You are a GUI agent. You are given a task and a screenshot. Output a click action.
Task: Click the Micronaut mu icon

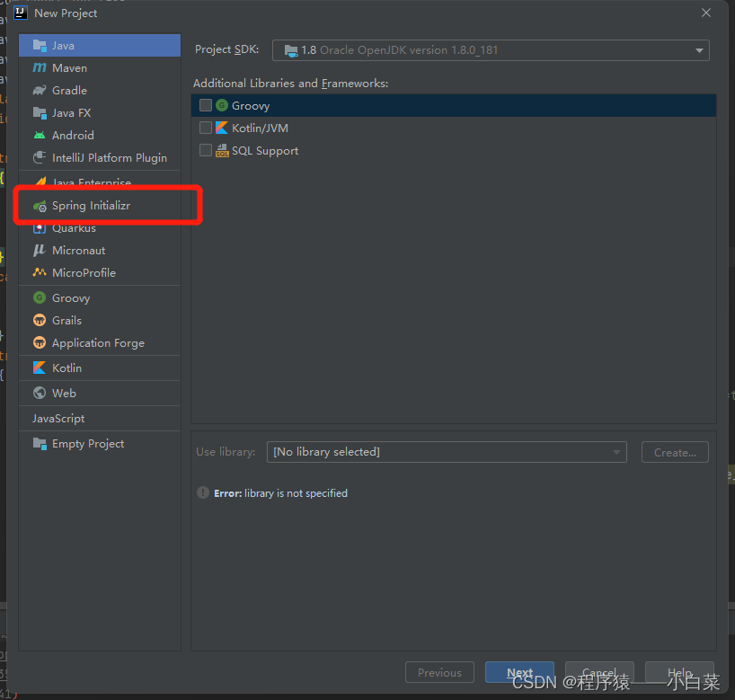click(x=40, y=251)
